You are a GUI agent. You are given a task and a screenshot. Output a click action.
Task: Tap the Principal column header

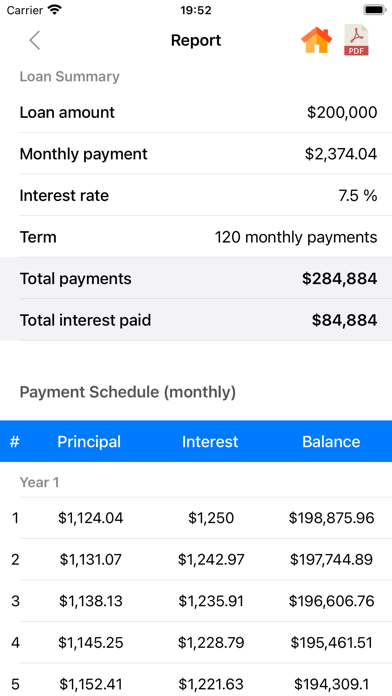coord(89,442)
